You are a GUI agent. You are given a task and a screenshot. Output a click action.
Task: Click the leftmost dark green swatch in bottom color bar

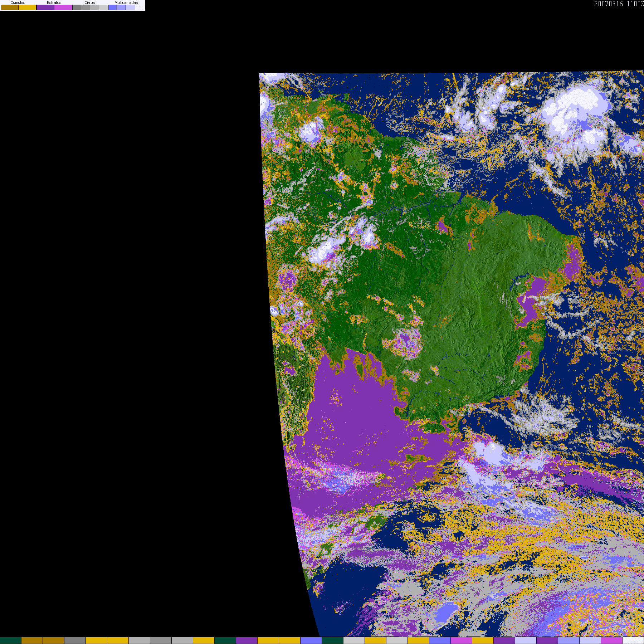[11, 640]
